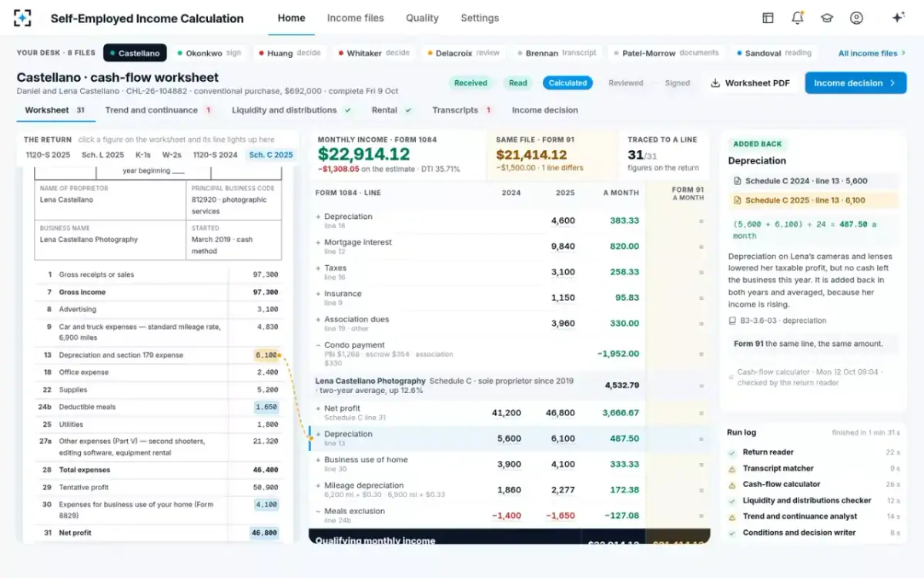This screenshot has width=924, height=578.
Task: Click the 1,650 deductible meals figure
Action: coord(266,407)
